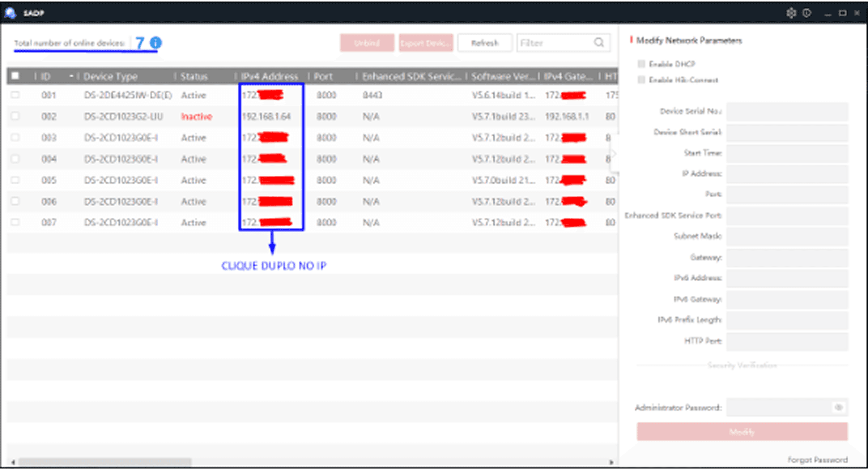Click the right scroll arrow of horizontal scrollbar
Viewport: 868px width, 470px height.
611,462
